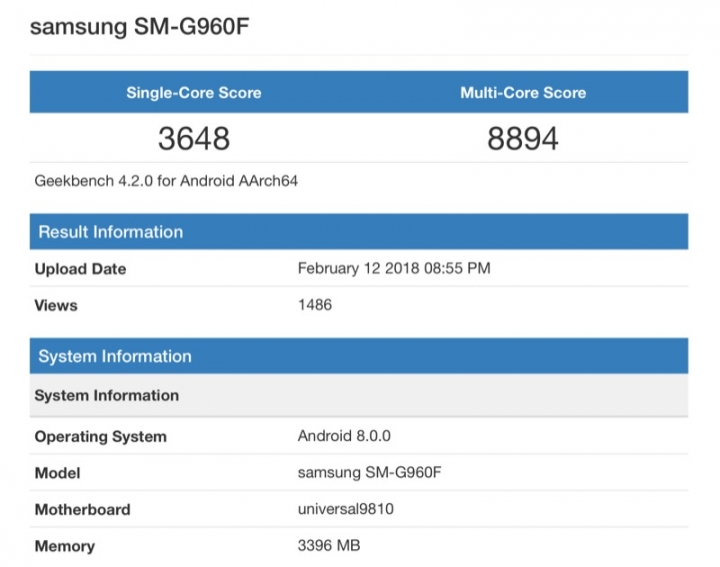The height and width of the screenshot is (567, 720).
Task: Click the Upload Date row label
Action: [x=80, y=269]
